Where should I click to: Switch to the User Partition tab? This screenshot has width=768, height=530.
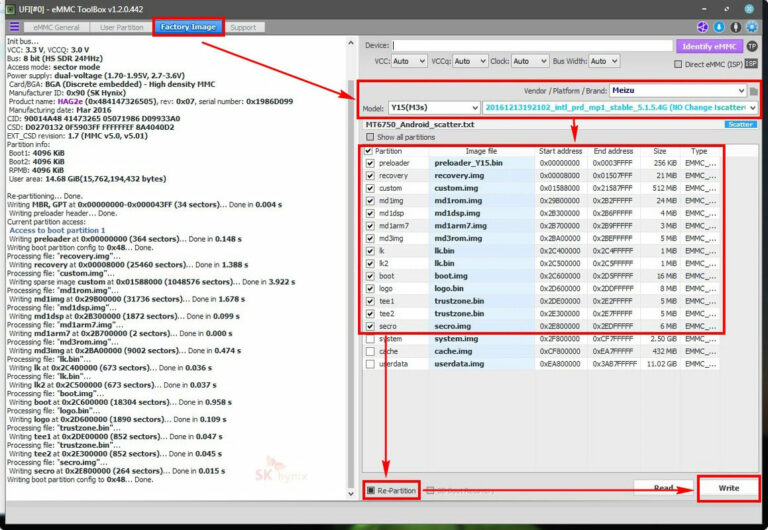click(119, 27)
